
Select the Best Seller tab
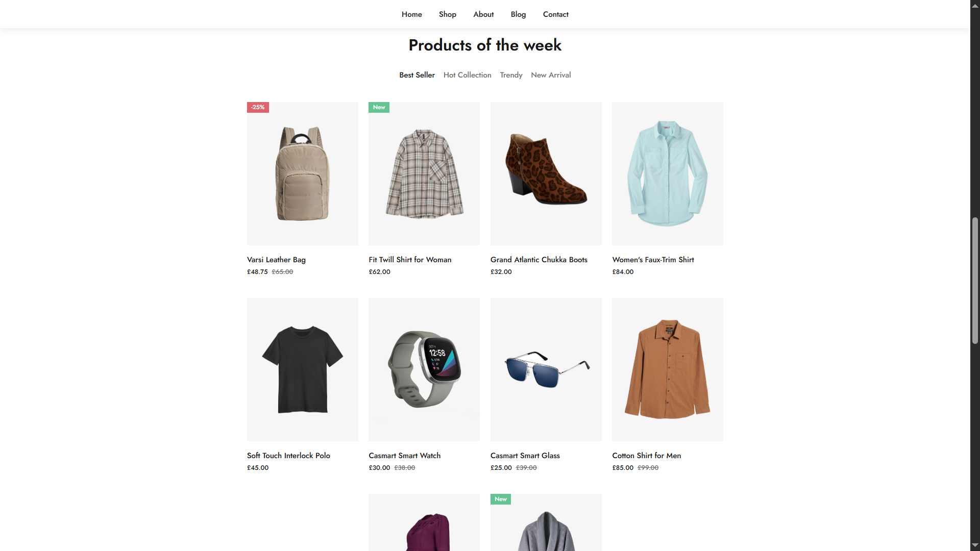(416, 75)
